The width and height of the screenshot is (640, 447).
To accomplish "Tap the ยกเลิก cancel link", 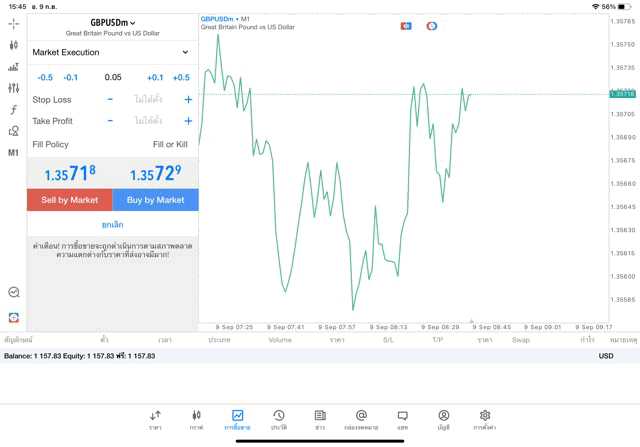I will pyautogui.click(x=112, y=225).
